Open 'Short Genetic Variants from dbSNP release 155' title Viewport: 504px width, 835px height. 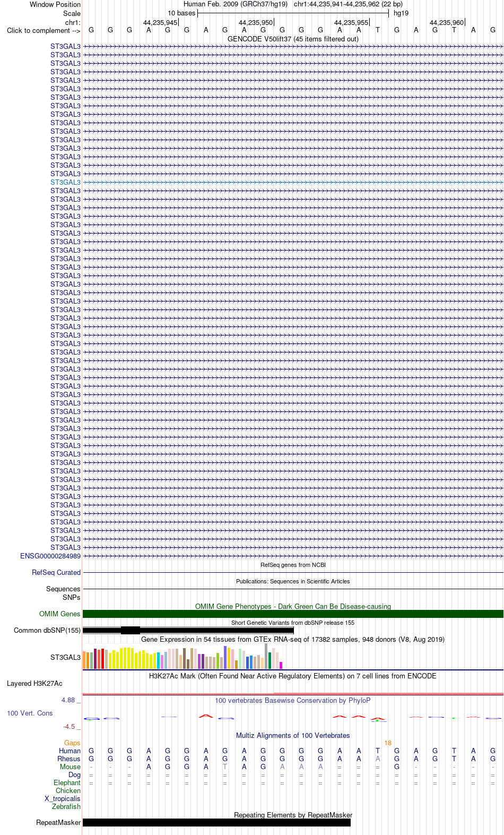point(293,623)
